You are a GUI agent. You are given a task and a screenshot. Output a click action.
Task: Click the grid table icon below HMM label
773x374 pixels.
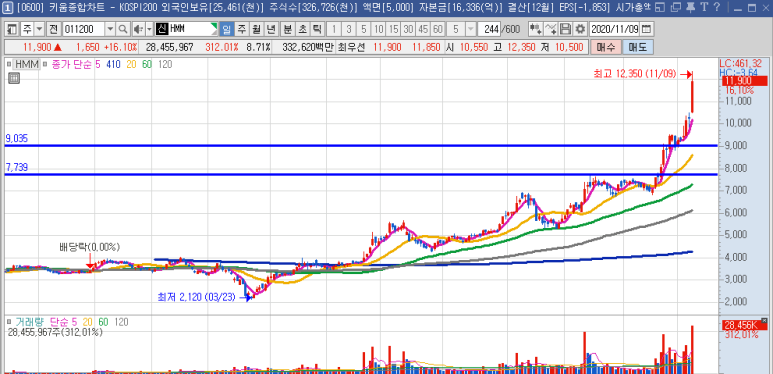click(13, 77)
